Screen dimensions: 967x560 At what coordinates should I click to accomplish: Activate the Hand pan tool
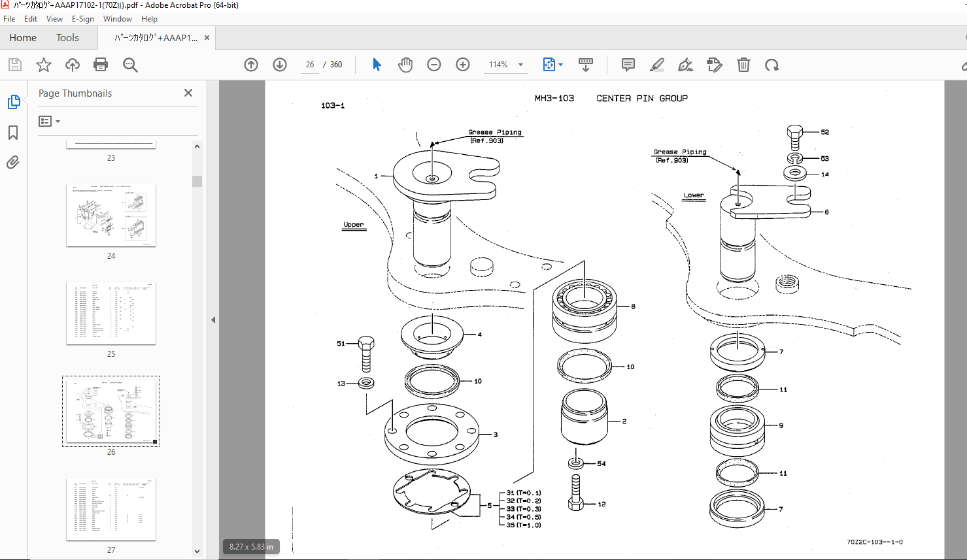tap(405, 65)
